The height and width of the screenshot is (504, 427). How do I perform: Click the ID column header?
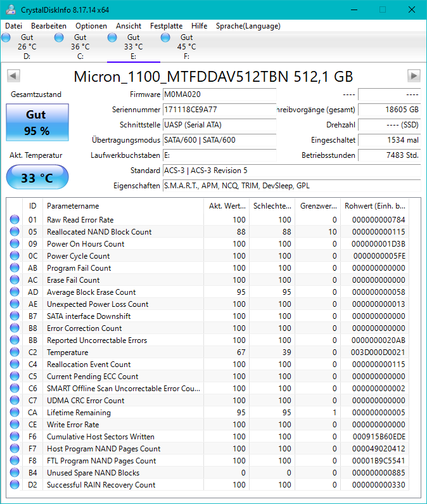tap(32, 206)
